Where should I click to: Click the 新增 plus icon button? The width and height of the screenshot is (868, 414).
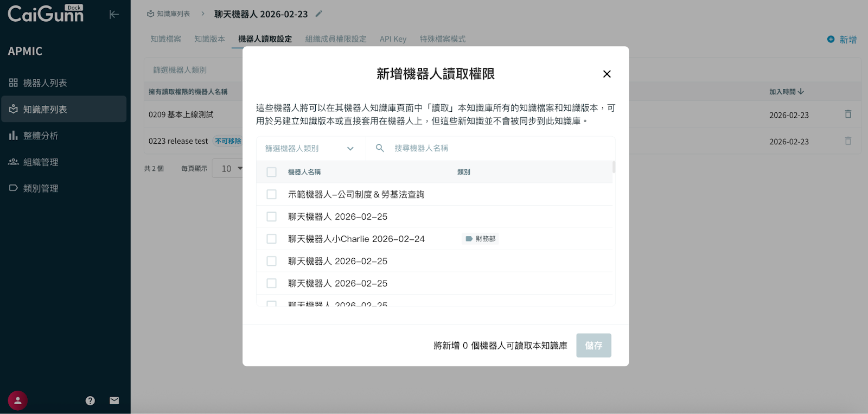pyautogui.click(x=841, y=39)
